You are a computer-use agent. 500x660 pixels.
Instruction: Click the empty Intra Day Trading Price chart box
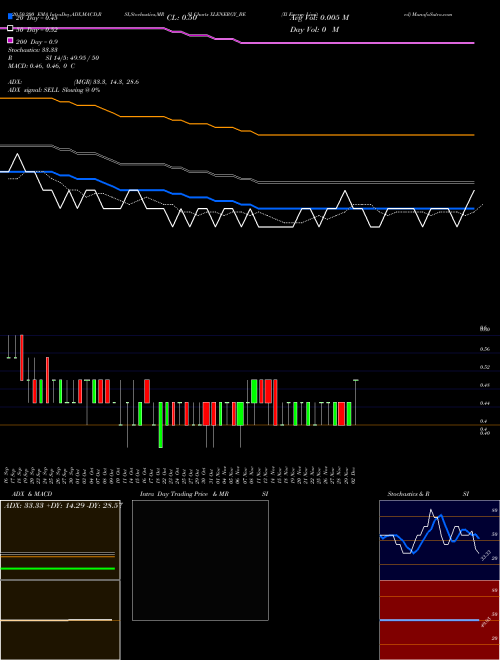(200, 560)
